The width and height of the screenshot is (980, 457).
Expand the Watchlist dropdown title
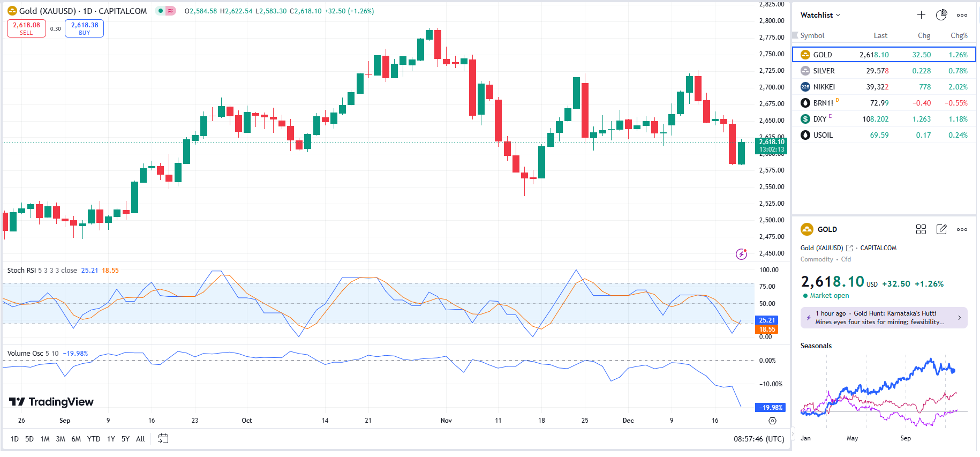coord(820,15)
